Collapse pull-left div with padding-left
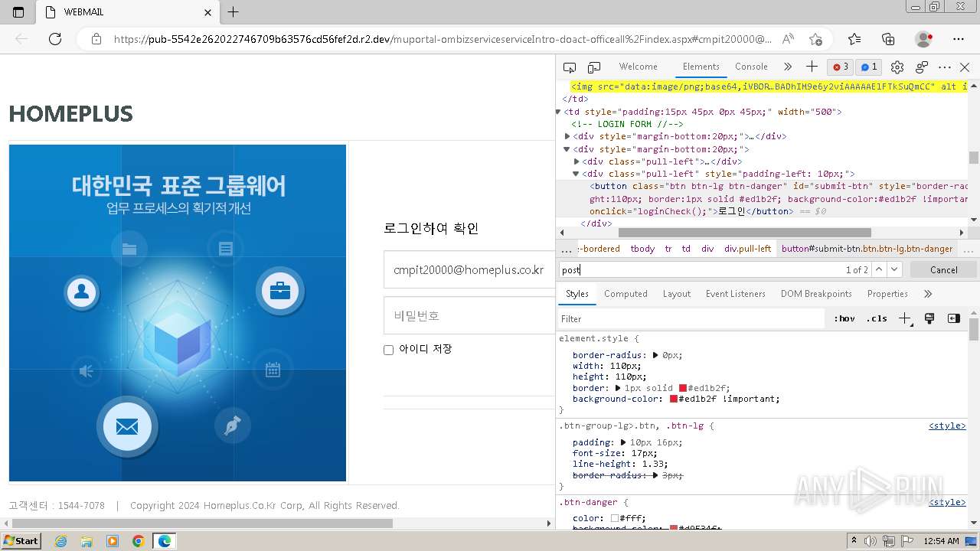980x551 pixels. tap(577, 174)
